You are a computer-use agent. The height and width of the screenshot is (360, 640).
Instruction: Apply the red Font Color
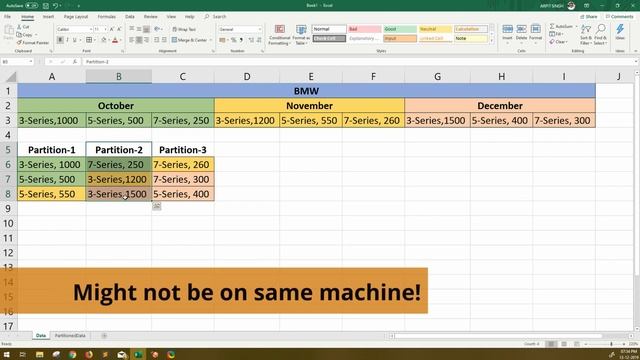(115, 40)
